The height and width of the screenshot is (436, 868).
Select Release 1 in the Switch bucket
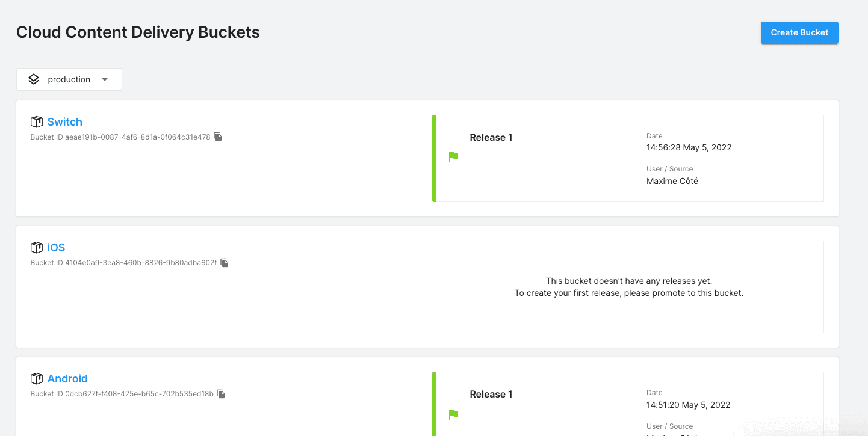click(x=491, y=138)
